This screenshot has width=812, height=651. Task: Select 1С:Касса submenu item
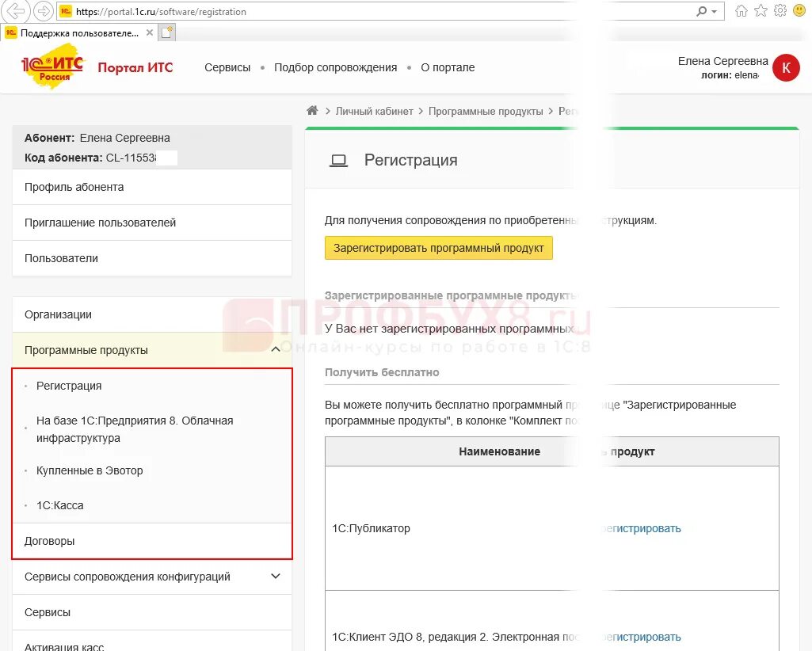coord(59,505)
